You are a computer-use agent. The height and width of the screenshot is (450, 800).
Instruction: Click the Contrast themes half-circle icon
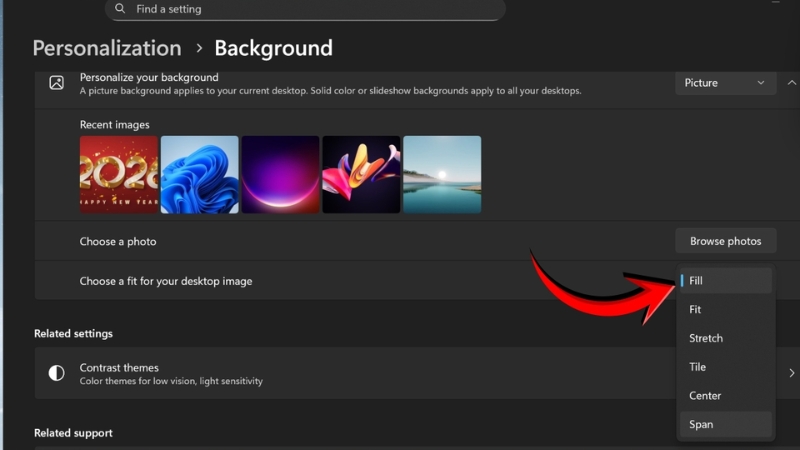click(57, 373)
